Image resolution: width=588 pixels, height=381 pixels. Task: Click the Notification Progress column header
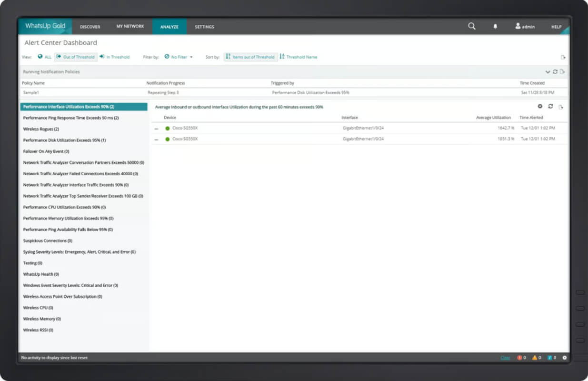[x=166, y=83]
